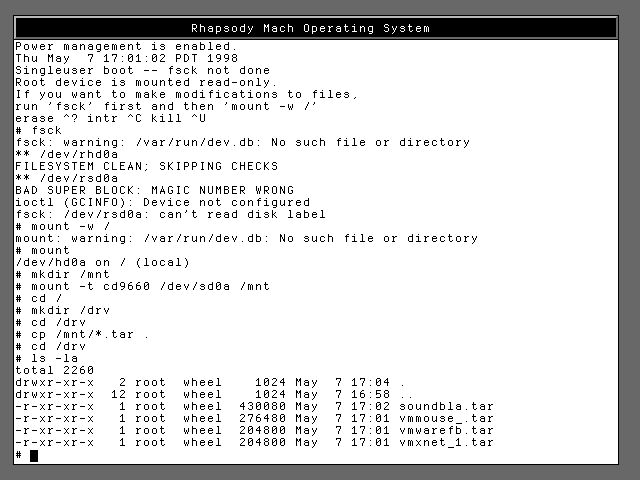Click the file size 430080
Screen dimensions: 640x480
tap(262, 407)
